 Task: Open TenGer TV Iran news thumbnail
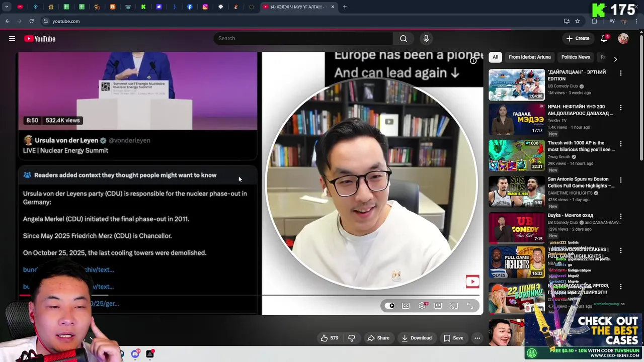(x=517, y=119)
